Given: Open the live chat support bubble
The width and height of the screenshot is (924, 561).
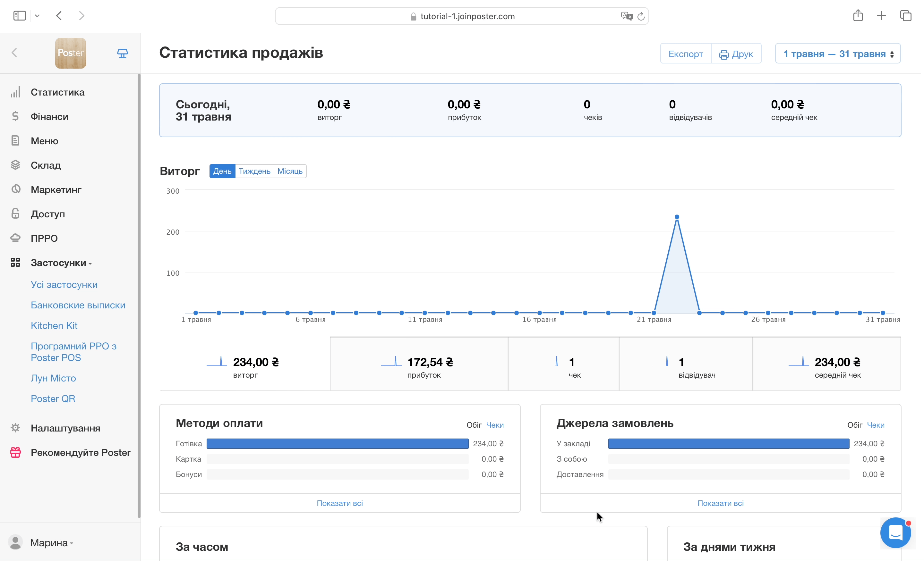Looking at the screenshot, I should click(x=895, y=532).
